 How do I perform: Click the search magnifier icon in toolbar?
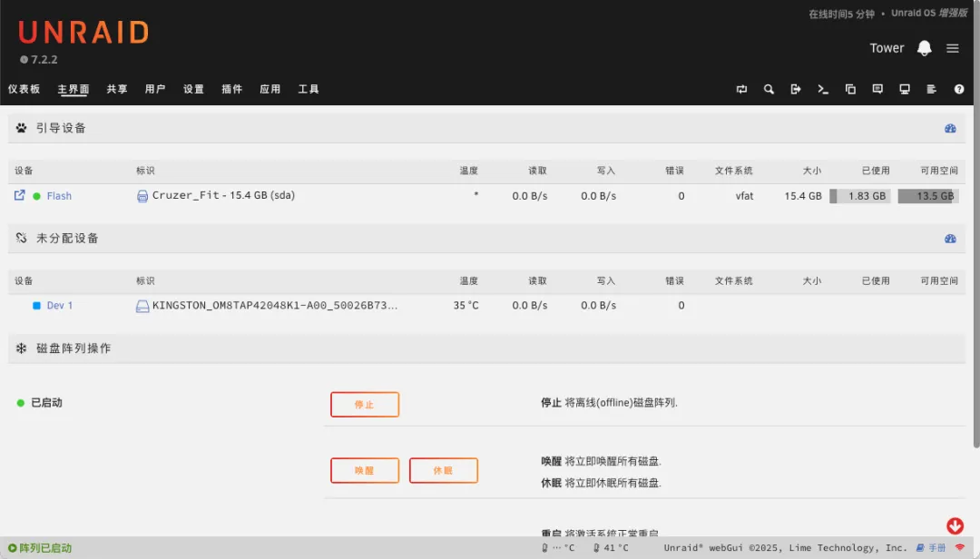(769, 89)
